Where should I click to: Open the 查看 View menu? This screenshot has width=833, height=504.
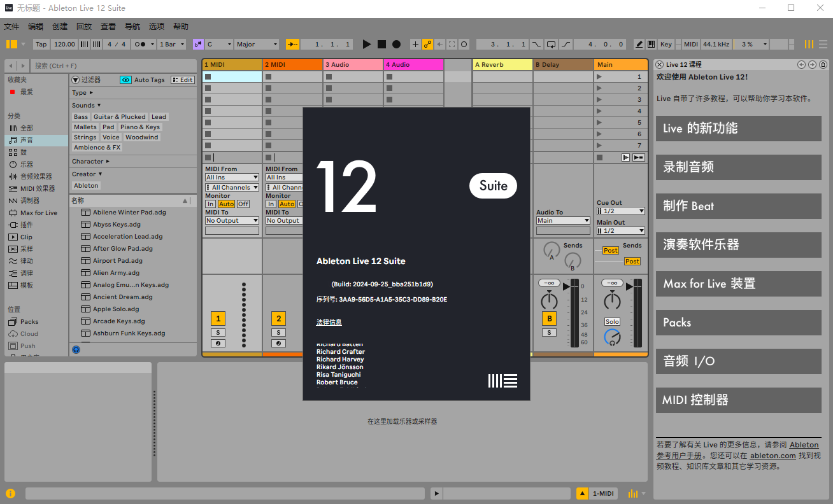(x=108, y=27)
